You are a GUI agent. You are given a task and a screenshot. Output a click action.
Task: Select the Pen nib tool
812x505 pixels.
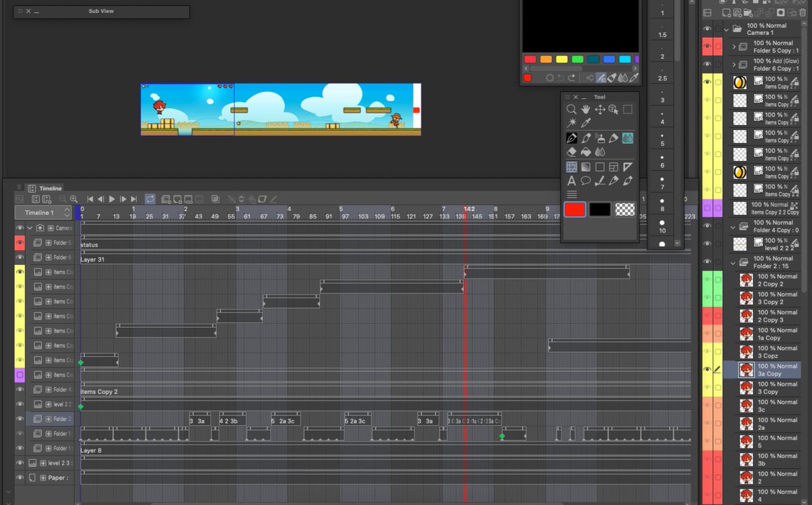tap(572, 138)
